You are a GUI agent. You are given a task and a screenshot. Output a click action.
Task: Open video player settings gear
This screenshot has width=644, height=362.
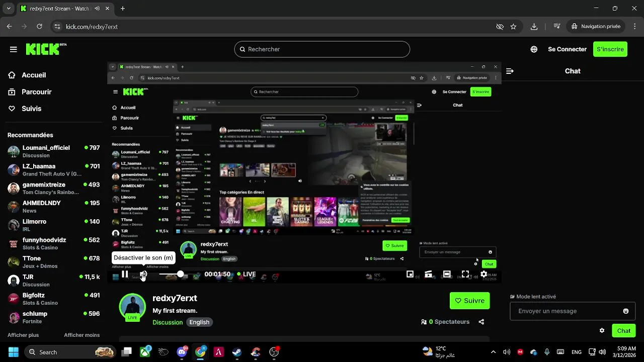tap(484, 274)
